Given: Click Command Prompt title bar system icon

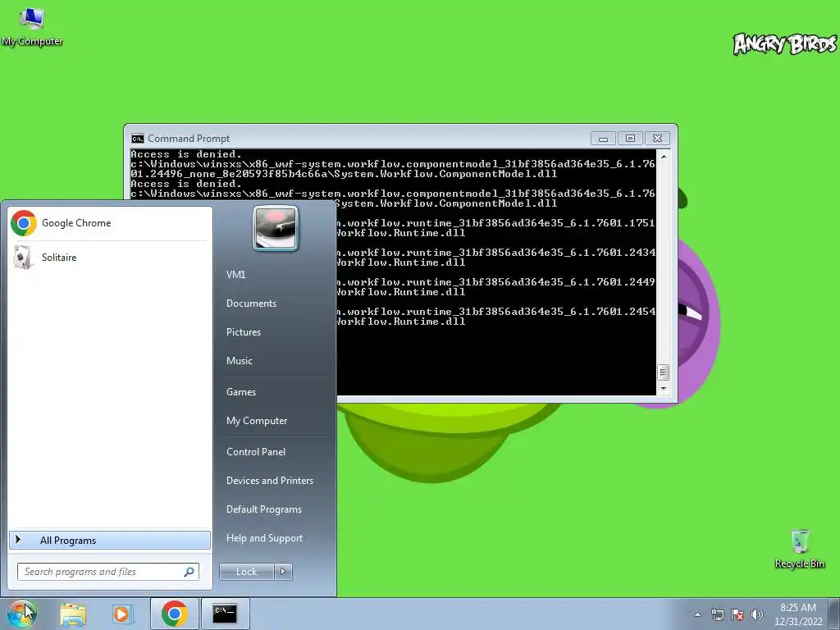Looking at the screenshot, I should [x=138, y=138].
